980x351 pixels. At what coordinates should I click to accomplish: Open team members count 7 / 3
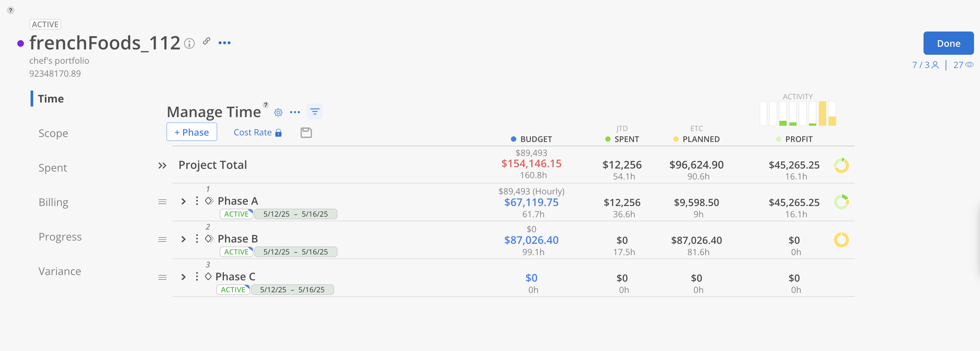point(925,65)
